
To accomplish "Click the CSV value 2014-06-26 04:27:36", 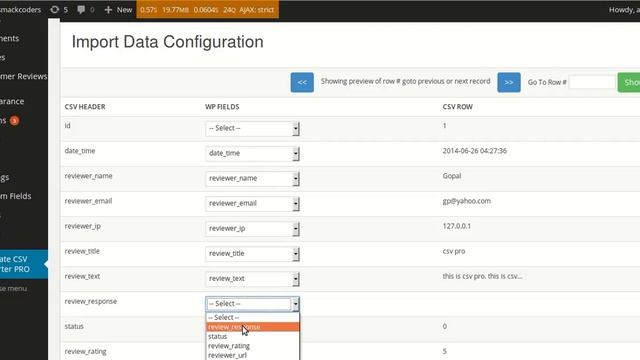I will pyautogui.click(x=475, y=151).
